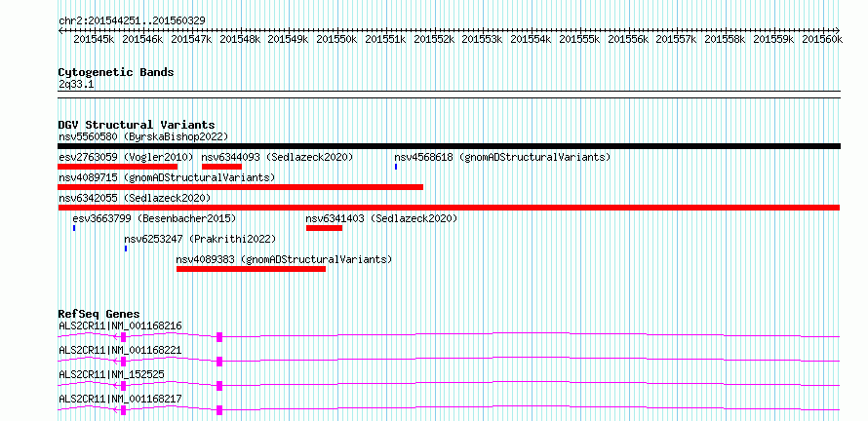Click the 201548k ruler tick label
Screen dimensions: 868x421
(240, 39)
